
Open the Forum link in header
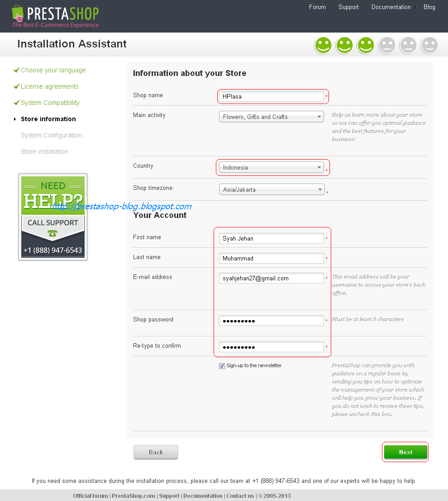pyautogui.click(x=317, y=7)
